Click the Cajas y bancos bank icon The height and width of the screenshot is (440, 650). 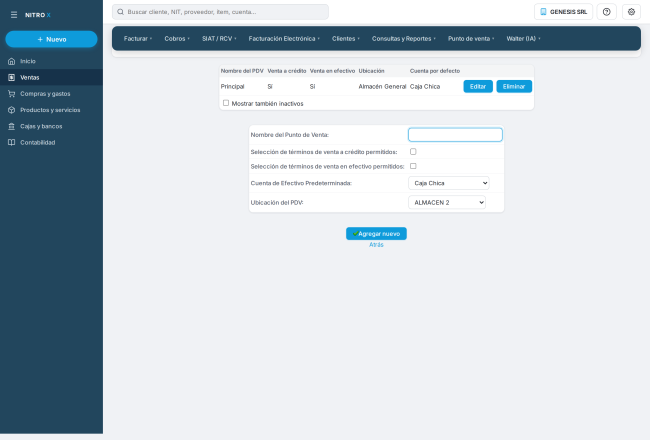[x=12, y=126]
